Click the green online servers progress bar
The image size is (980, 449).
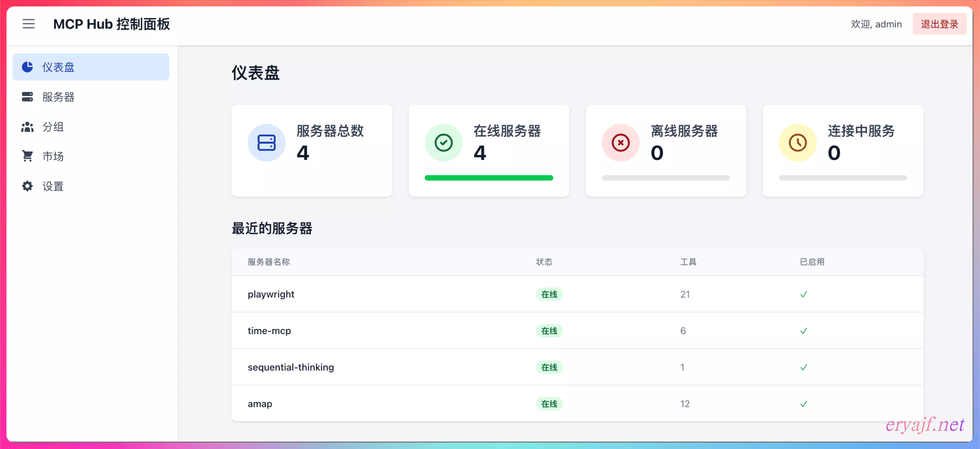(489, 178)
